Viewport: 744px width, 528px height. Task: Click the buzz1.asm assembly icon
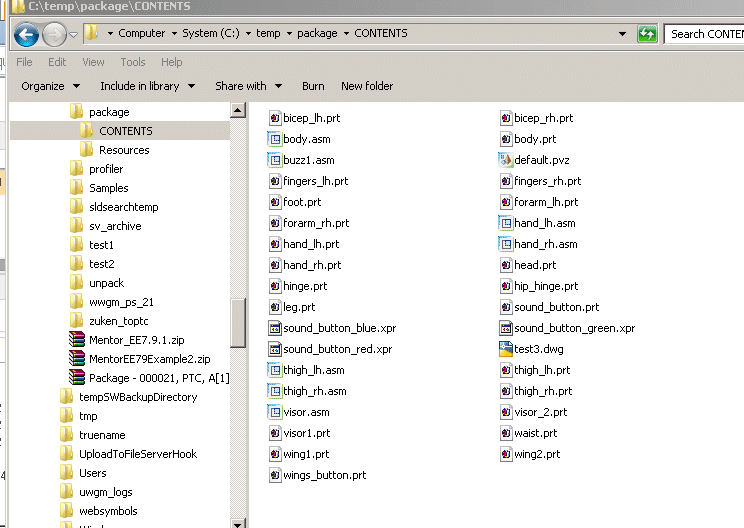(x=275, y=160)
